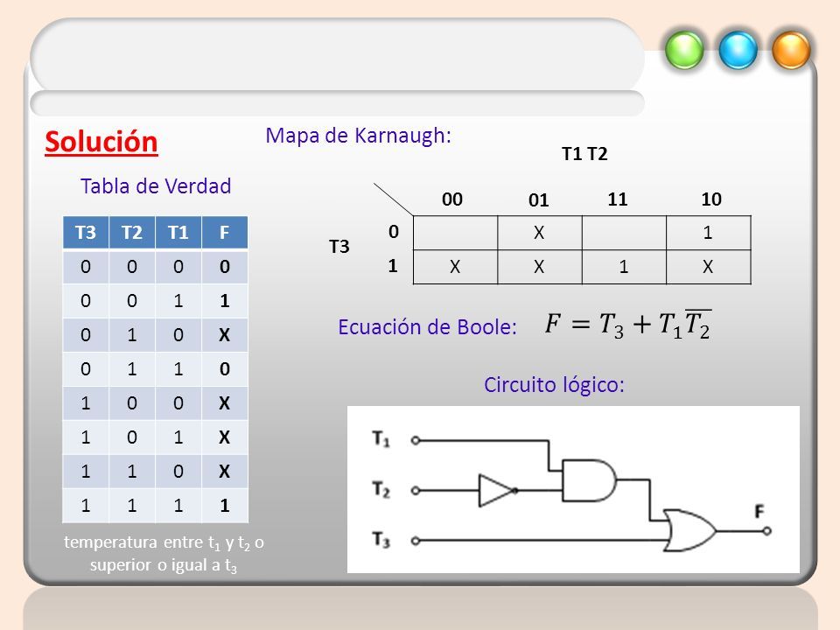840x630 pixels.
Task: Click the OR gate in circuit
Action: [x=689, y=530]
